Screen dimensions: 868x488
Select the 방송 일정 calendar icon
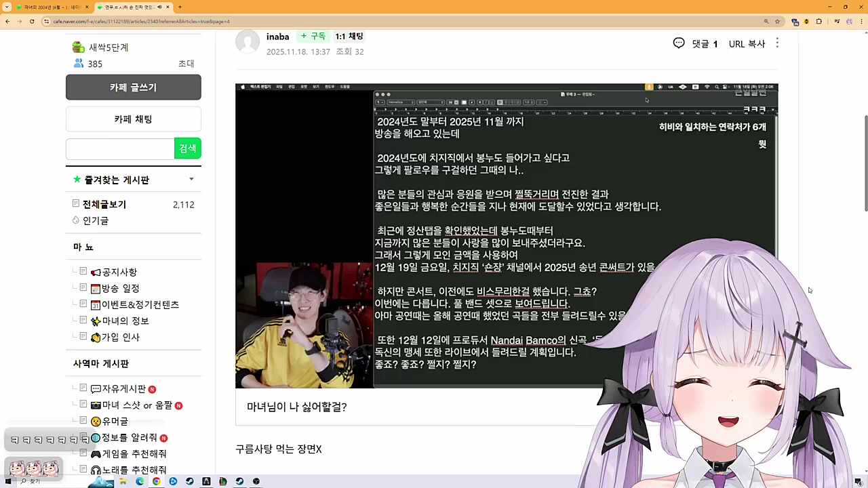point(95,288)
